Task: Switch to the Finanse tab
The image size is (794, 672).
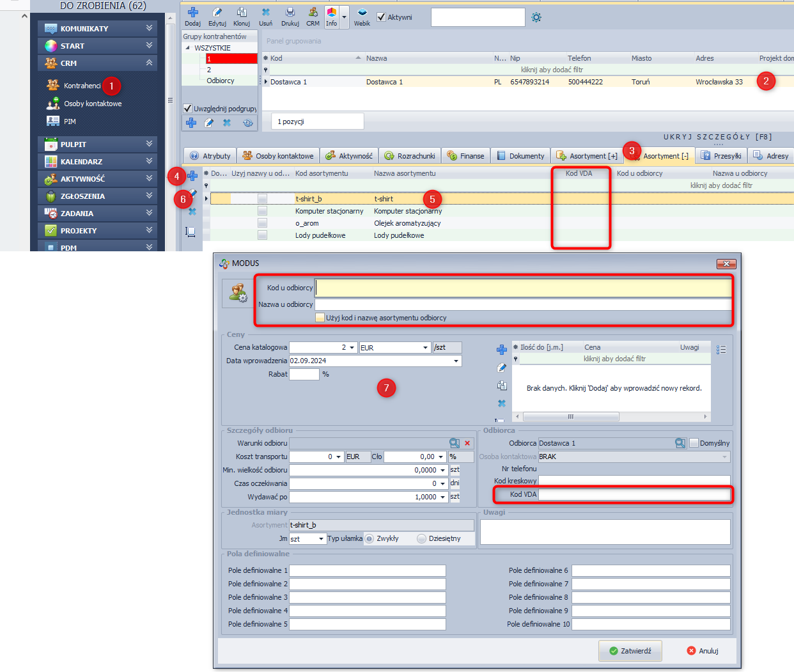Action: pos(465,156)
